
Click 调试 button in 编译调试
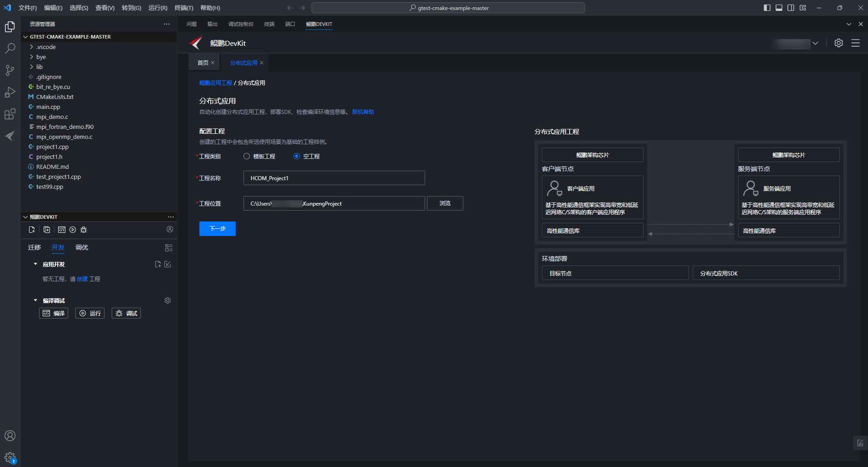pyautogui.click(x=126, y=313)
